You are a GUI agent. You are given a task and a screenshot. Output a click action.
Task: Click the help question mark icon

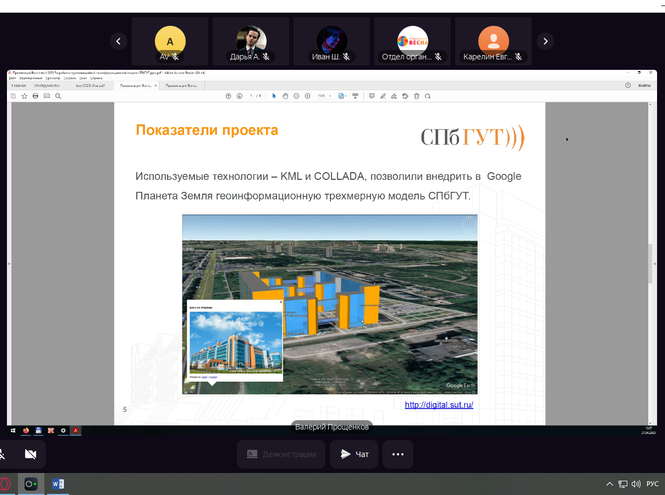pos(628,86)
